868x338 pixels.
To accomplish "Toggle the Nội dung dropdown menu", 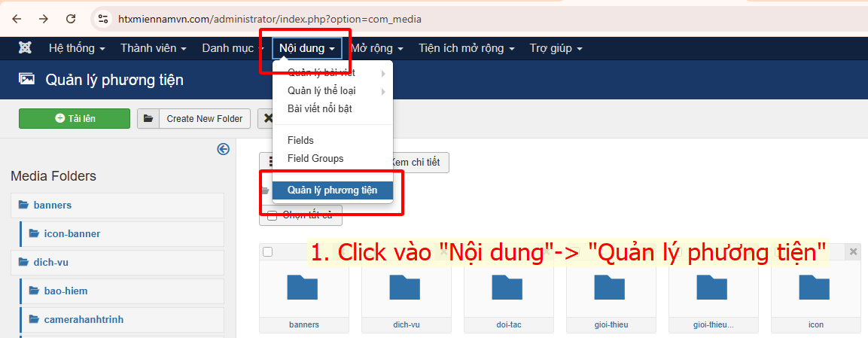I will tap(307, 48).
